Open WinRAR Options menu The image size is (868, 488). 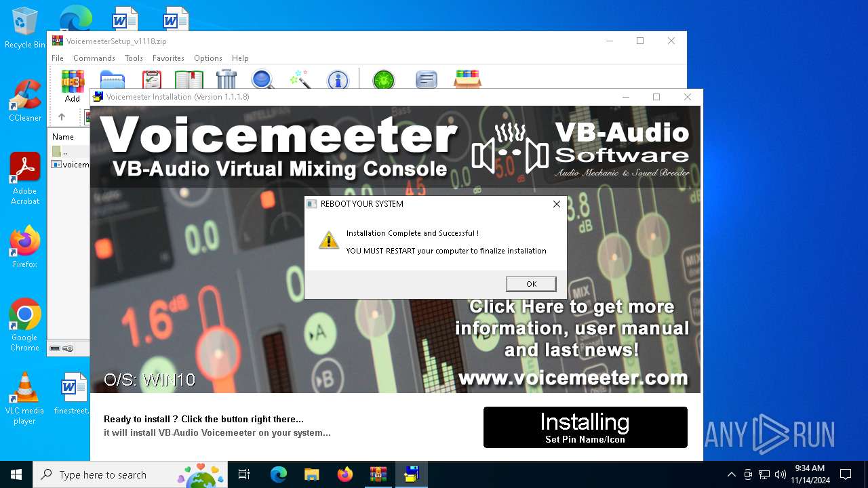click(x=208, y=58)
